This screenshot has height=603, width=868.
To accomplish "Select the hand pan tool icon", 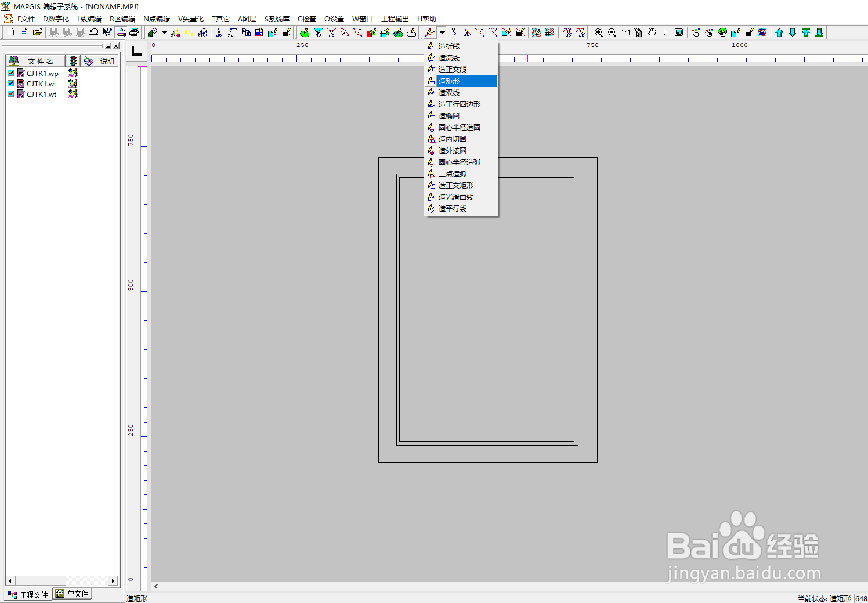I will 652,33.
